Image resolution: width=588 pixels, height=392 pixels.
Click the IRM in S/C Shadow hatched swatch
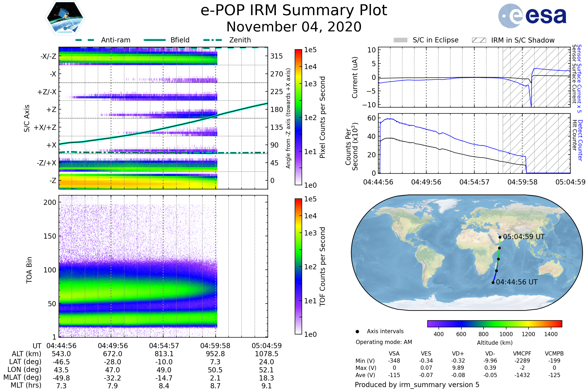pyautogui.click(x=479, y=40)
